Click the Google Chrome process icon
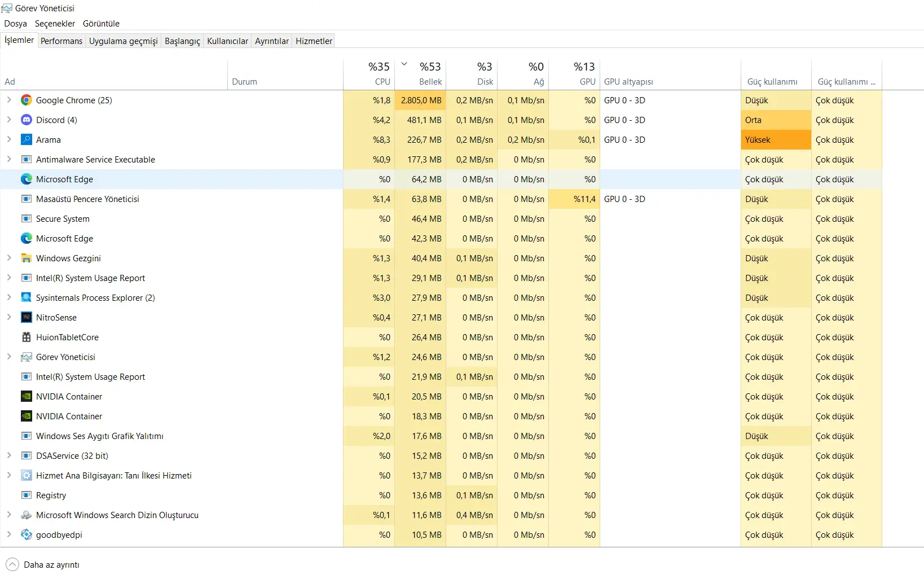 tap(26, 100)
